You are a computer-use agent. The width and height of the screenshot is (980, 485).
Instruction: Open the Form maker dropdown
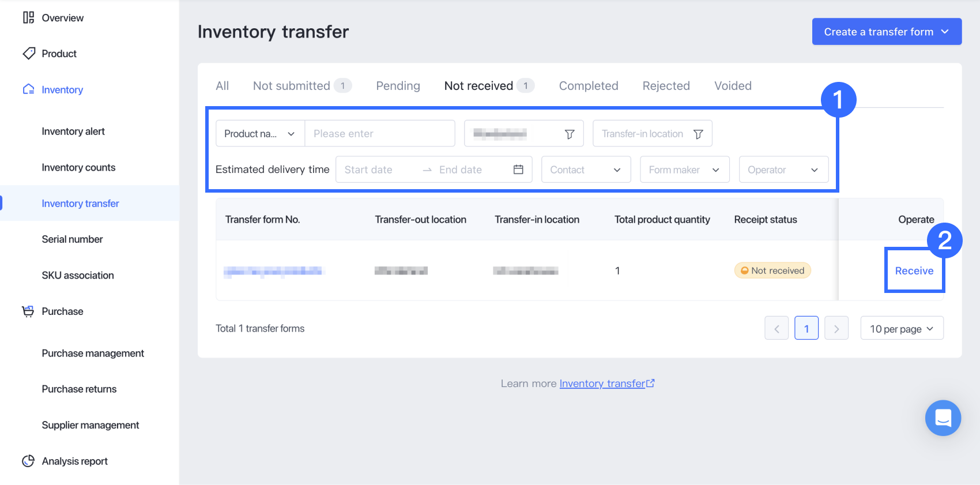point(684,170)
